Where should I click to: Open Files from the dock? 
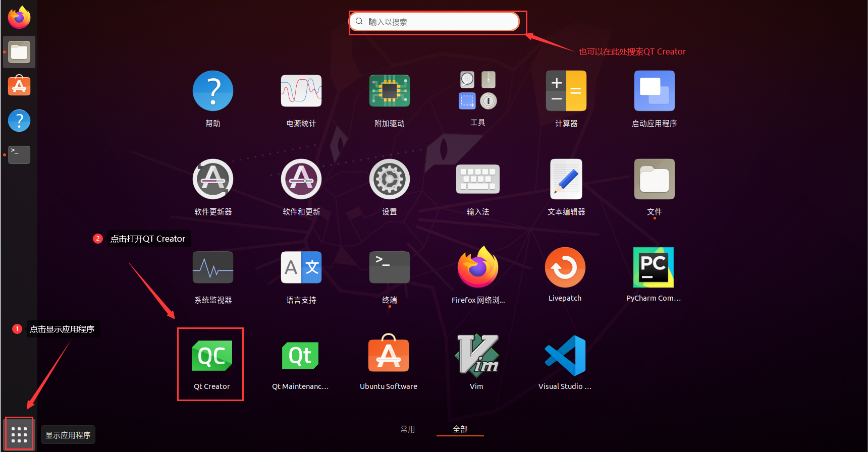(x=19, y=52)
